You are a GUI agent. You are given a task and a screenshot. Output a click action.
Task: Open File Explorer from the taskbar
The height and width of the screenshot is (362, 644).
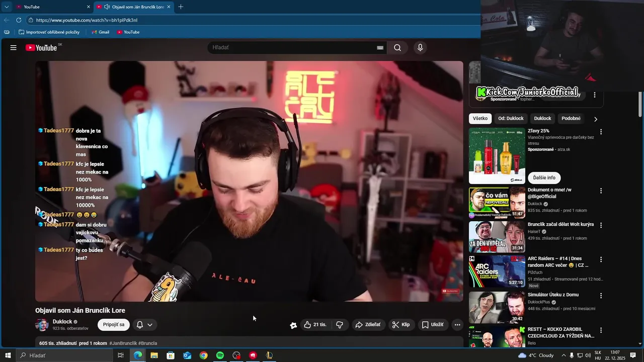pyautogui.click(x=154, y=355)
